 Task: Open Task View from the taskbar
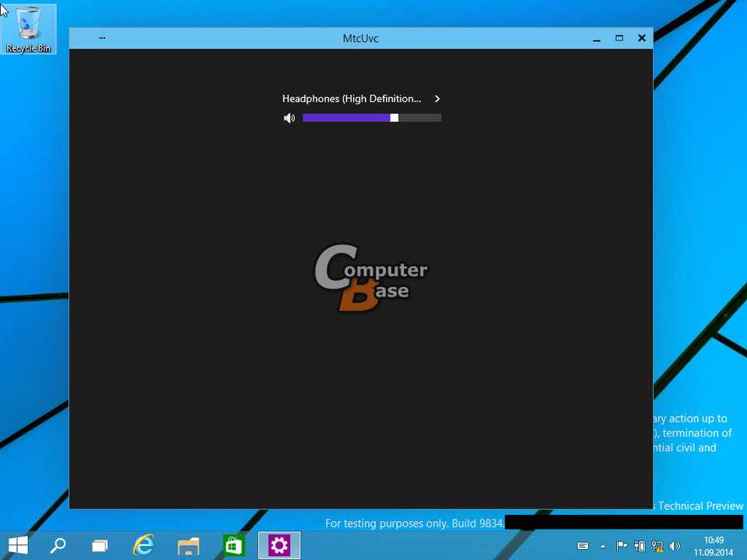pyautogui.click(x=100, y=545)
